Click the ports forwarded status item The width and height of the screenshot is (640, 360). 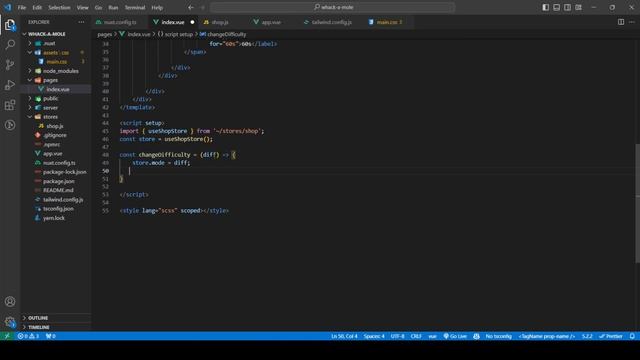tap(51, 336)
